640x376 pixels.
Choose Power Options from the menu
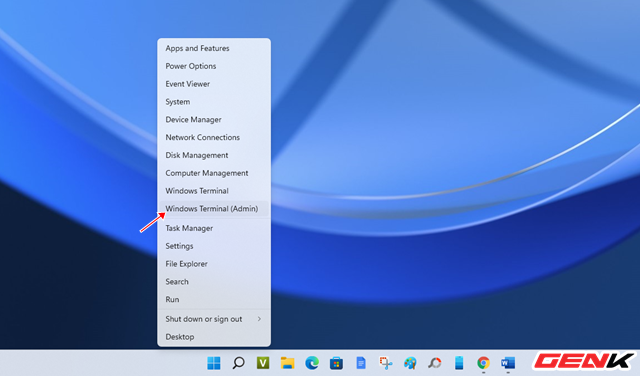214,66
